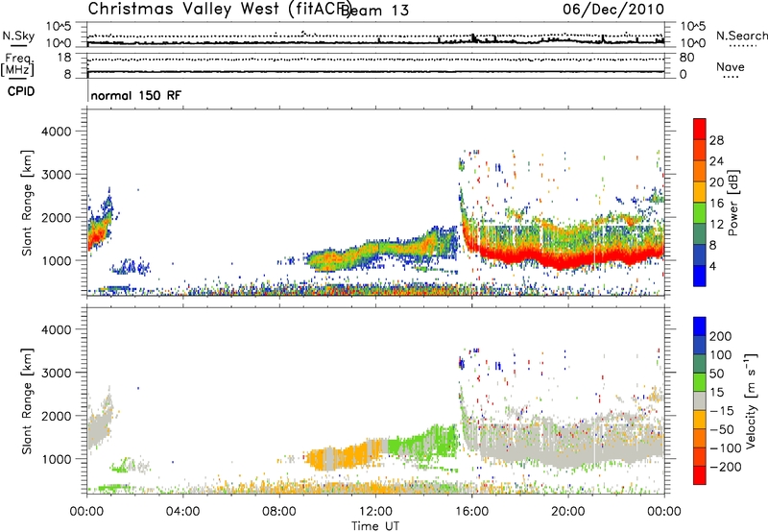This screenshot has width=768, height=532.
Task: Click the 'Velocity [m s-1]' colorbar title
Action: (752, 400)
